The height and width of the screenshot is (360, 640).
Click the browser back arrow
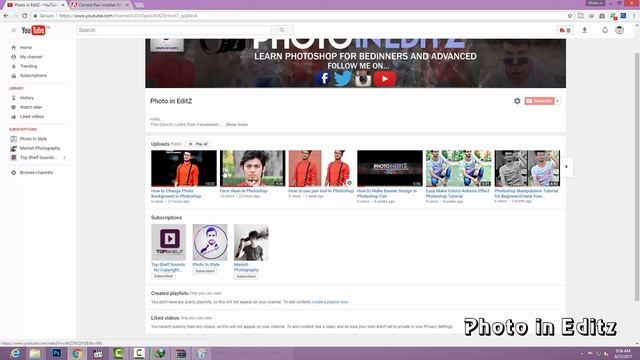pyautogui.click(x=6, y=16)
